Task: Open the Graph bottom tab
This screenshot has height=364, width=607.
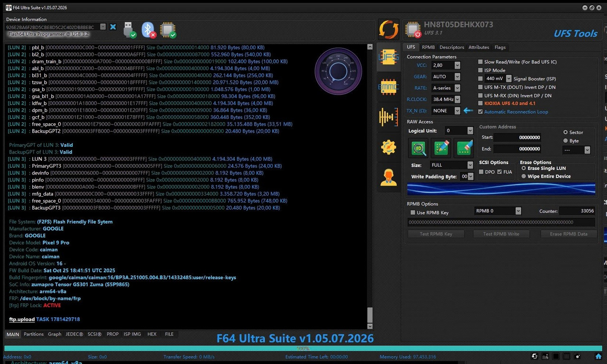Action: [55, 334]
